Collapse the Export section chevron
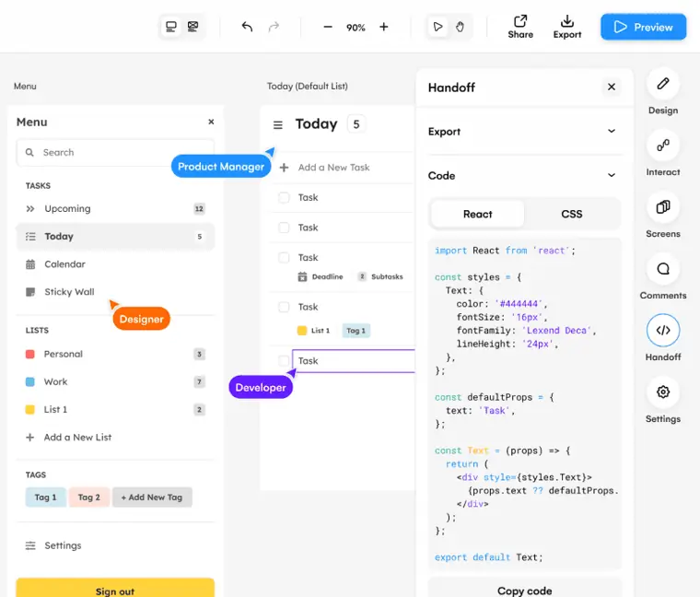Viewport: 700px width, 597px height. pyautogui.click(x=612, y=131)
